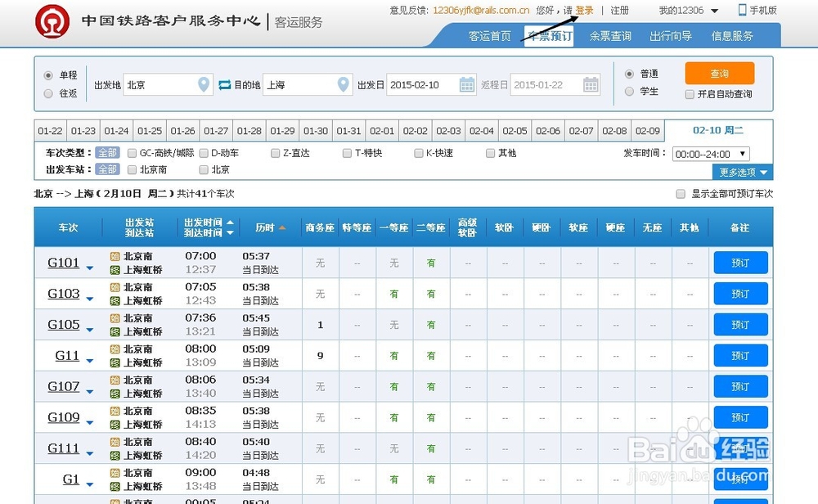This screenshot has width=818, height=504.
Task: Click the 出发日 field showing 2015-02-10
Action: coord(431,84)
